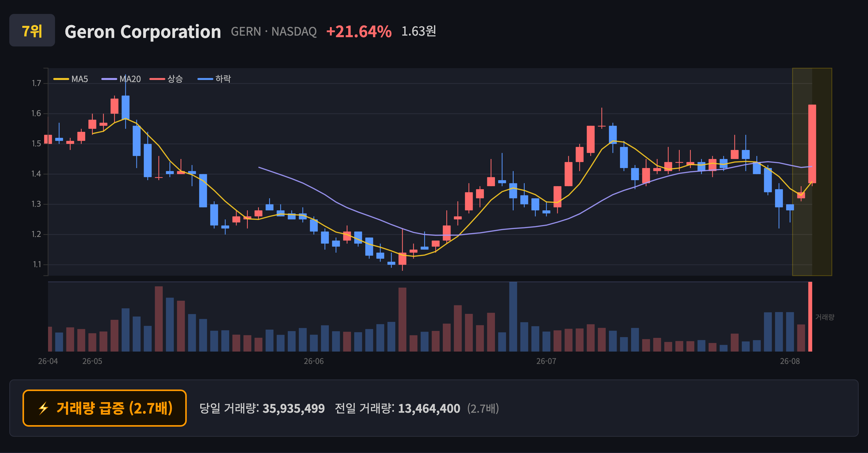Click the 35,935,499 daily volume value

coord(293,409)
